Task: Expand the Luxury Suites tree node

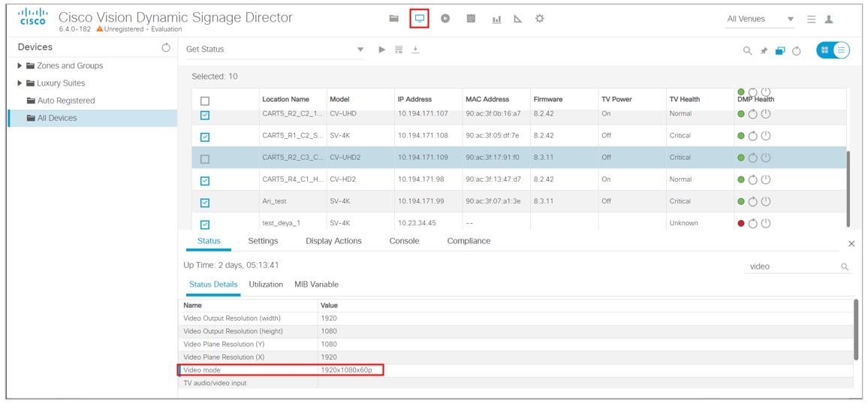Action: click(x=20, y=83)
